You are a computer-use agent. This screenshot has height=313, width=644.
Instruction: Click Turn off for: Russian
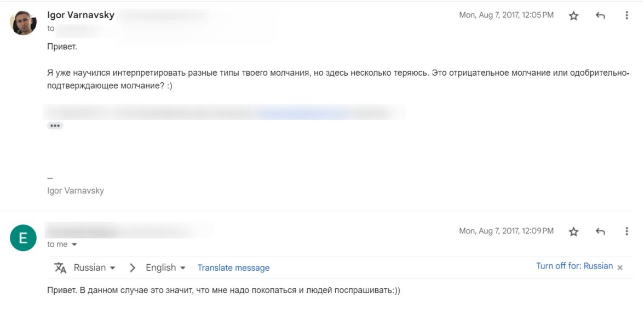574,266
